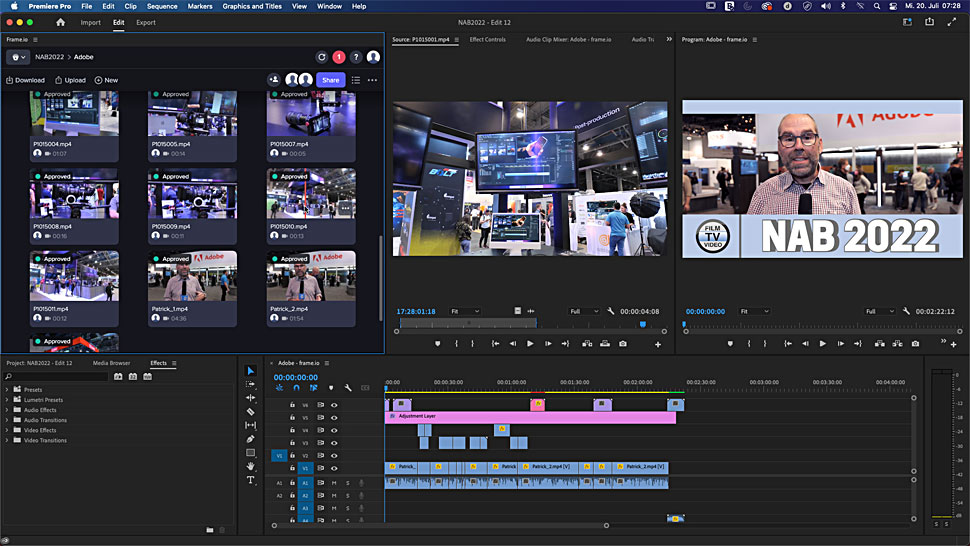Add marker in timeline panel

coord(331,388)
